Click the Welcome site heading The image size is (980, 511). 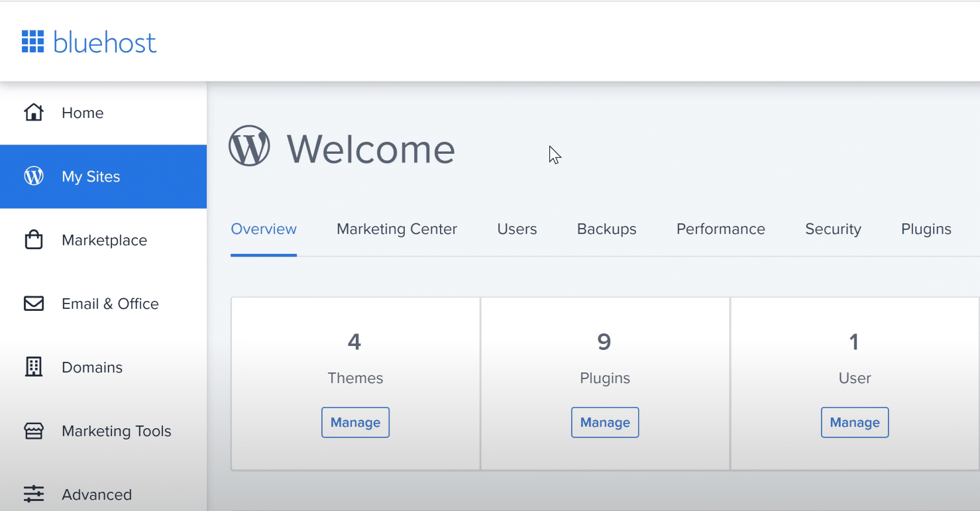pos(370,149)
